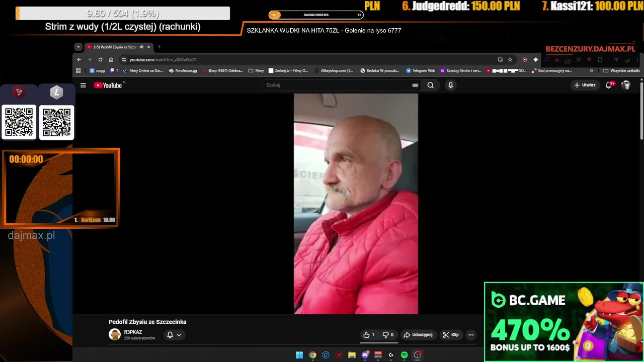Click the Klip clip button
Image resolution: width=644 pixels, height=362 pixels.
tap(451, 335)
